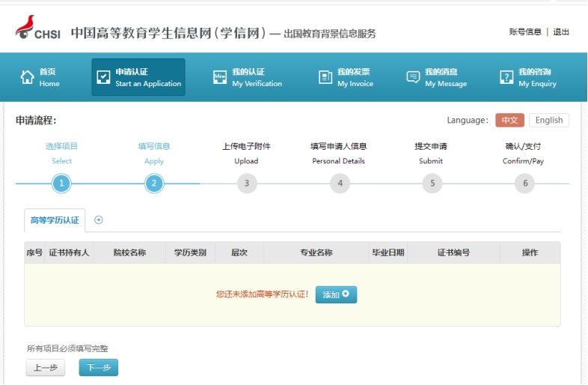Go to step 1 circle Select

(x=61, y=184)
